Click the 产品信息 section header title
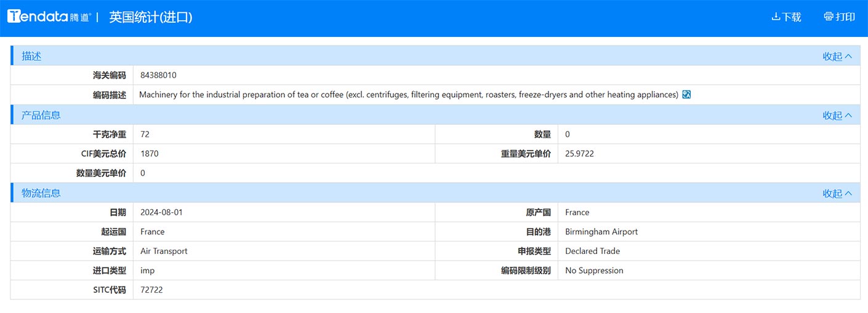Screen dimensions: 868x313 [x=41, y=115]
